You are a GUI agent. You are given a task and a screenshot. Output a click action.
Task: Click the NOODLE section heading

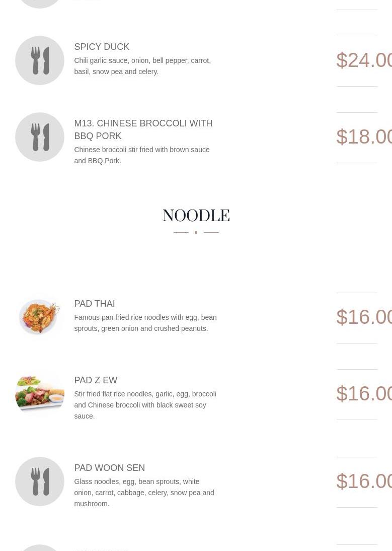pyautogui.click(x=196, y=216)
